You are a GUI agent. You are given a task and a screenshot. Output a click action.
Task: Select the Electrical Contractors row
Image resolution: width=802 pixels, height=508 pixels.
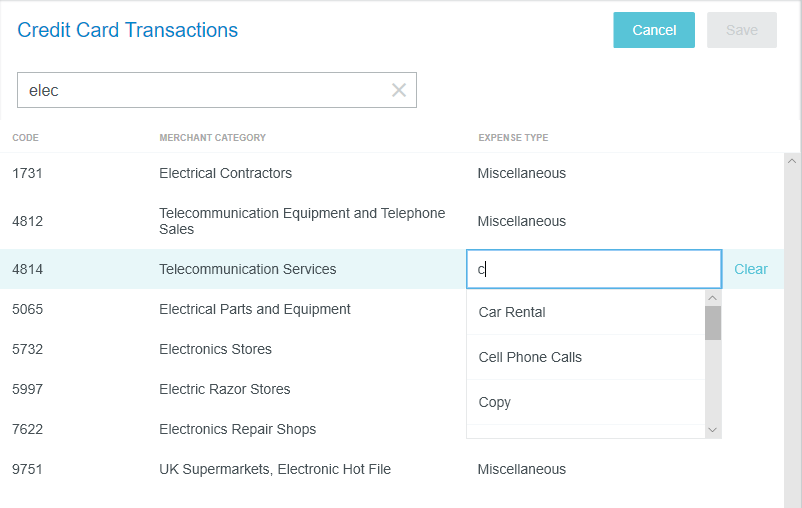coord(225,173)
